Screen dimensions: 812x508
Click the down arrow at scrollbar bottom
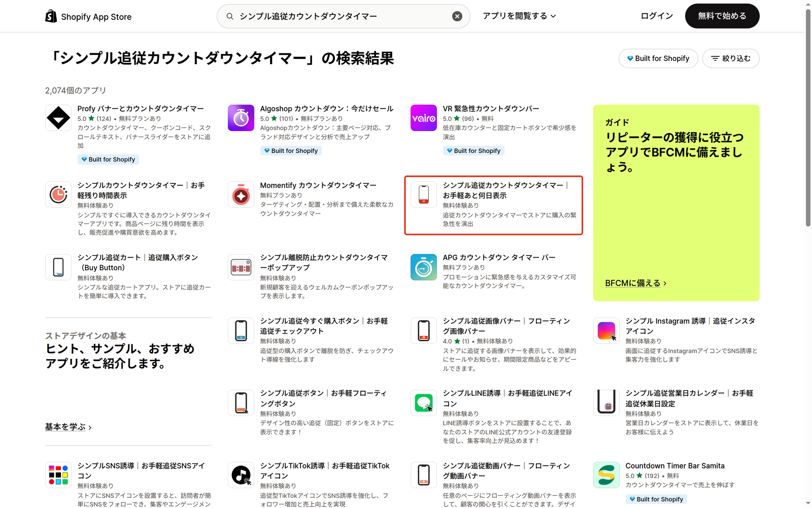808,503
